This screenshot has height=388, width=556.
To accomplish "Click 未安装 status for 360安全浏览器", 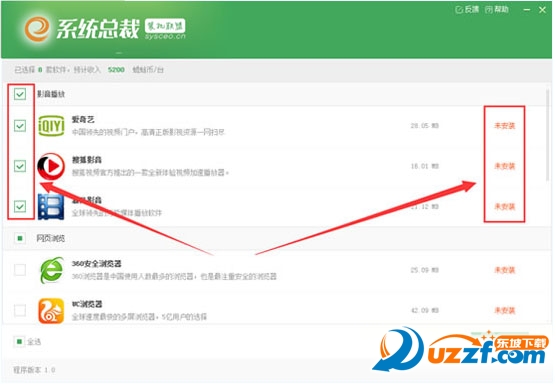I will 505,270.
